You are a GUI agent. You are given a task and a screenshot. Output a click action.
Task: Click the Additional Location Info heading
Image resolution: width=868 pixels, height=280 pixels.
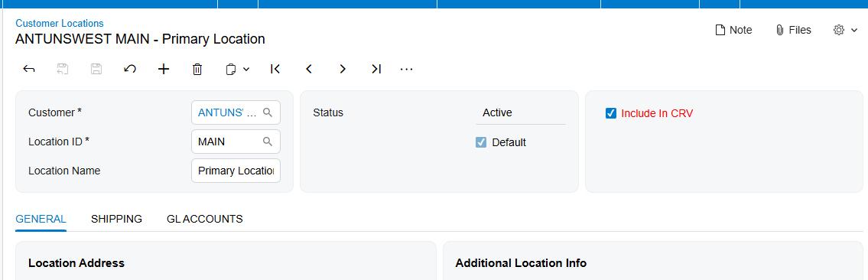pos(521,263)
